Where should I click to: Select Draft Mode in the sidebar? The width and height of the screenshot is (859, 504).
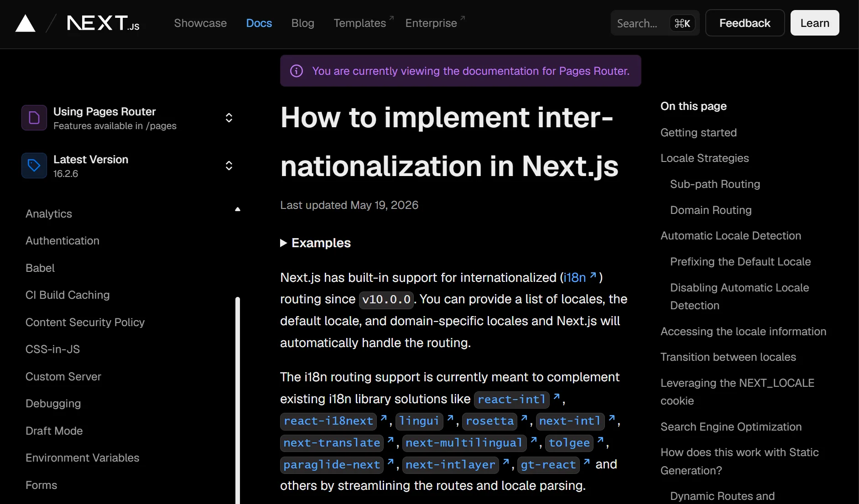point(54,431)
